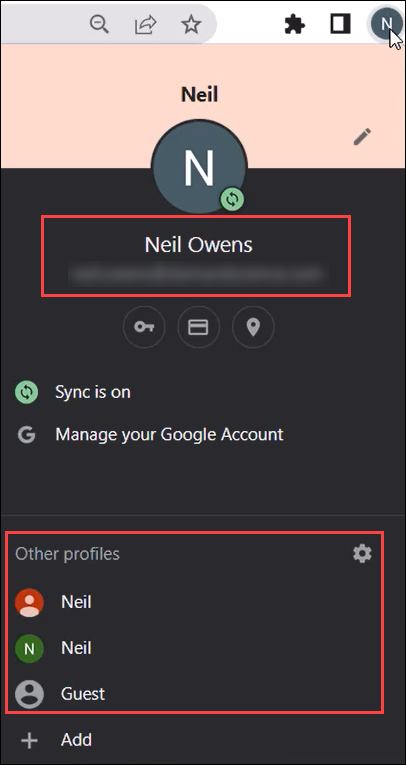Image resolution: width=406 pixels, height=765 pixels.
Task: Open the Extensions puzzle icon
Action: [295, 24]
